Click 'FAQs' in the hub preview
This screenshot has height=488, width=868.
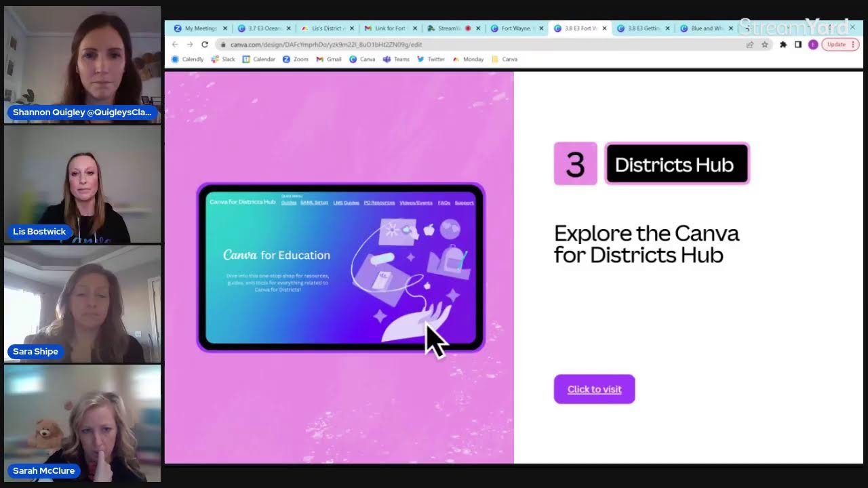[443, 203]
